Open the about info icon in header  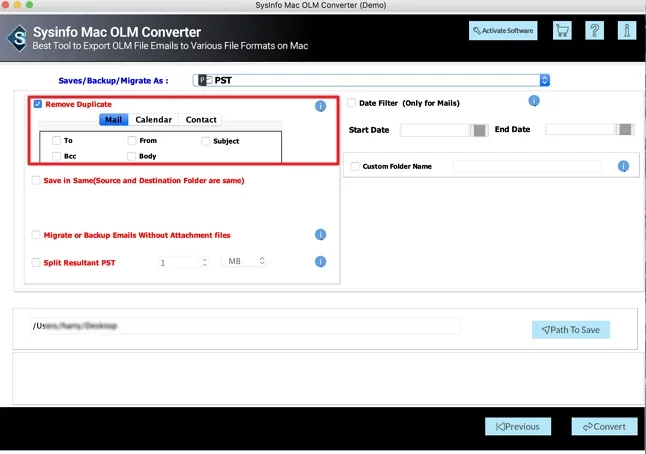(627, 30)
